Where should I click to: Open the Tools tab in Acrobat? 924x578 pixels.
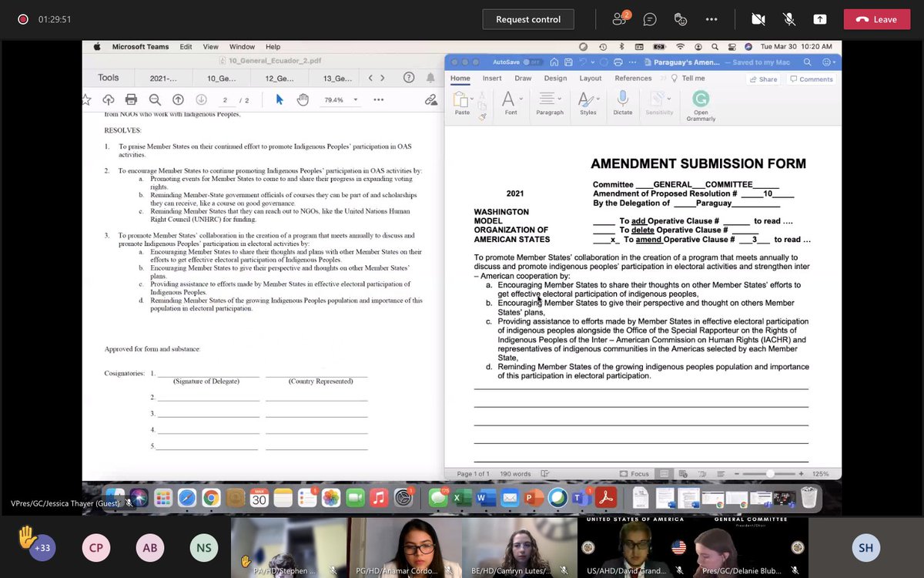[109, 78]
